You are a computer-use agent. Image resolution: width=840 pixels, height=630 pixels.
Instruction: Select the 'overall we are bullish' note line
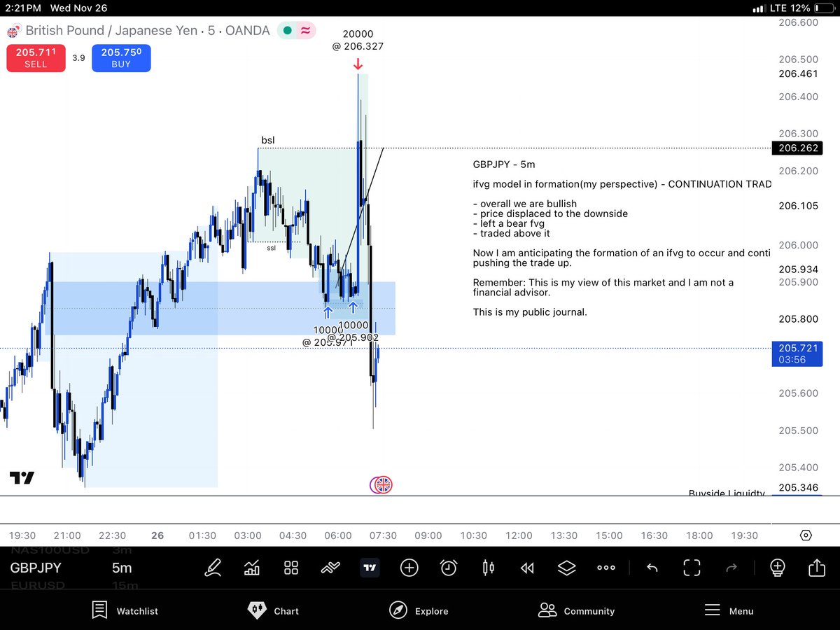coord(525,204)
